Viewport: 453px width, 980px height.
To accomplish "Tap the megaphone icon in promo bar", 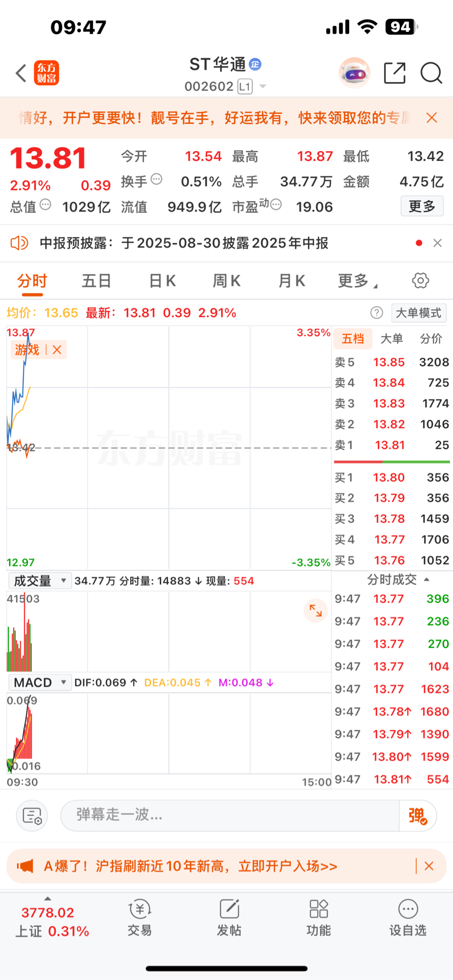I will pyautogui.click(x=25, y=866).
